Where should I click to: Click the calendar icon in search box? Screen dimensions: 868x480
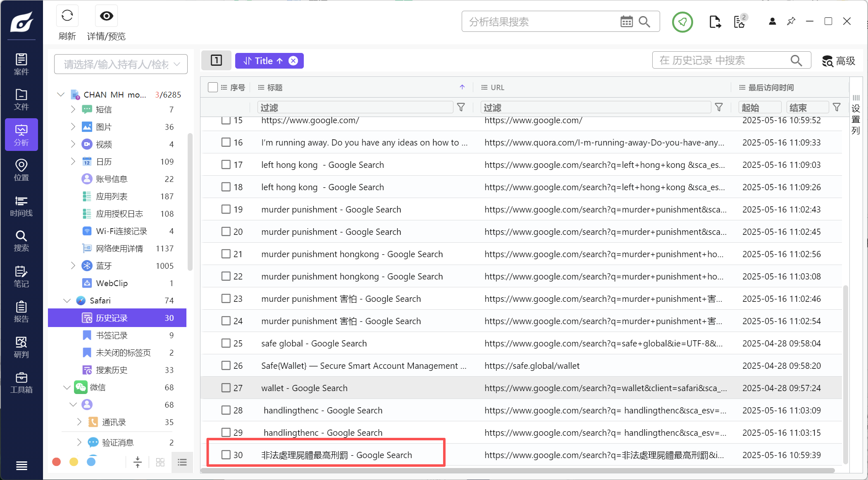click(626, 22)
